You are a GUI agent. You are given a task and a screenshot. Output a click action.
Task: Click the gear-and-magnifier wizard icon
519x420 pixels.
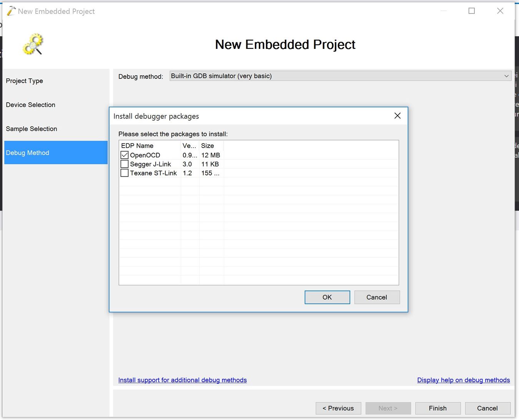[x=33, y=44]
